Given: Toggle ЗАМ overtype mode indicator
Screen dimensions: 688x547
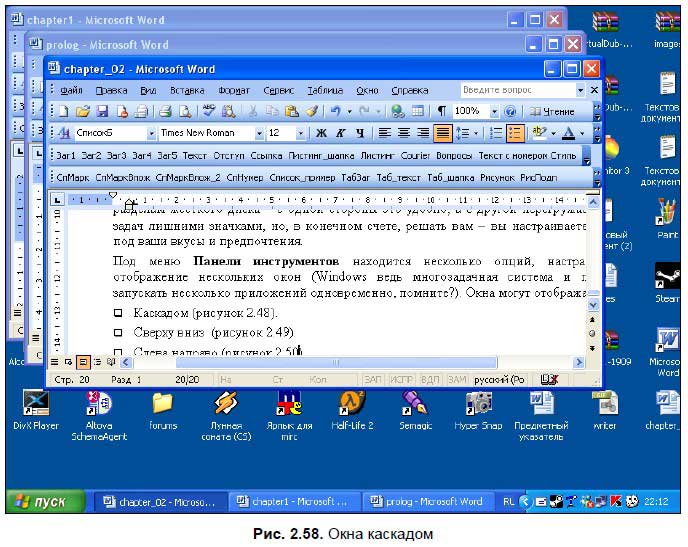Looking at the screenshot, I should tap(457, 379).
